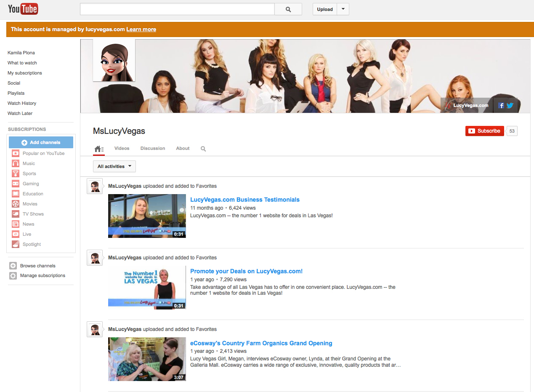Play the eCosway Grand Opening video thumbnail
Screen dimensions: 534x392
[x=147, y=359]
